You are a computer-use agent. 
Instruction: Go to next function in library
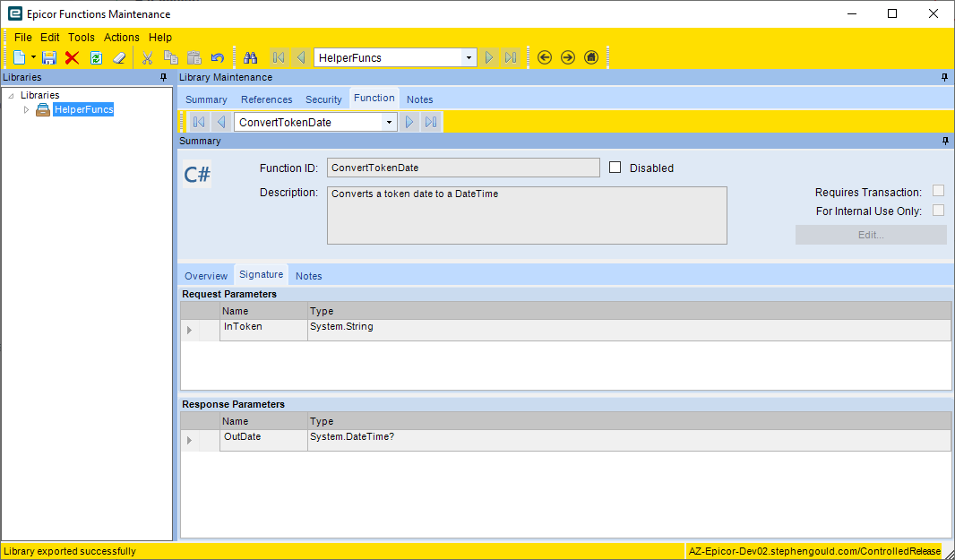(x=409, y=122)
